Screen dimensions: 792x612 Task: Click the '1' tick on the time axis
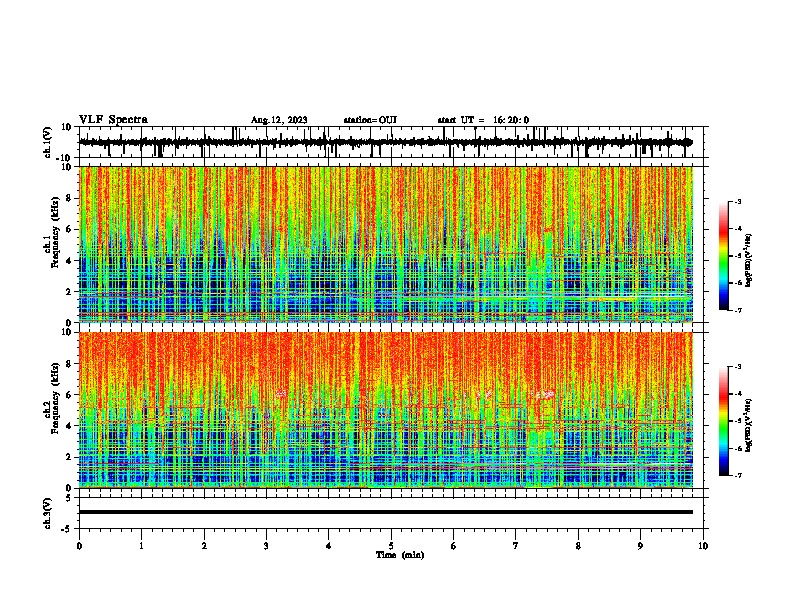tap(141, 546)
